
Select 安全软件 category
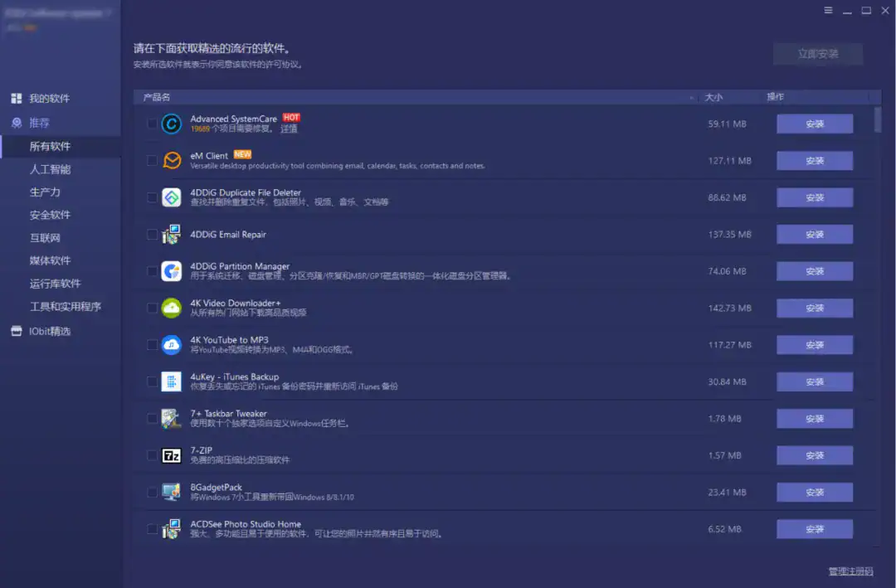click(x=50, y=215)
